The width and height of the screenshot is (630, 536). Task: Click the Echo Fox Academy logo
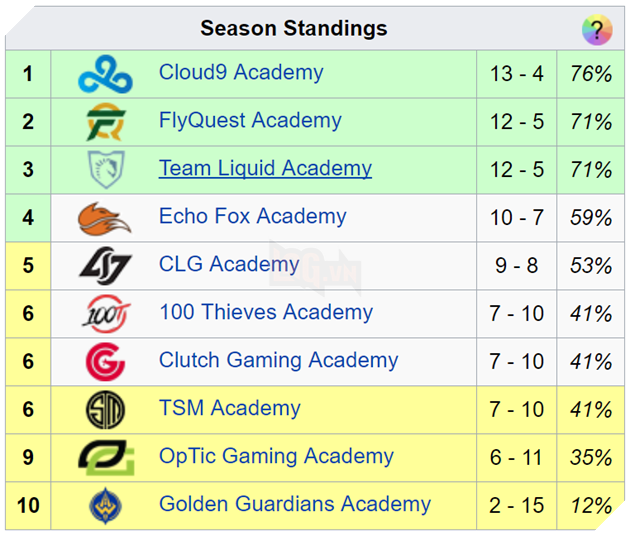[x=105, y=217]
